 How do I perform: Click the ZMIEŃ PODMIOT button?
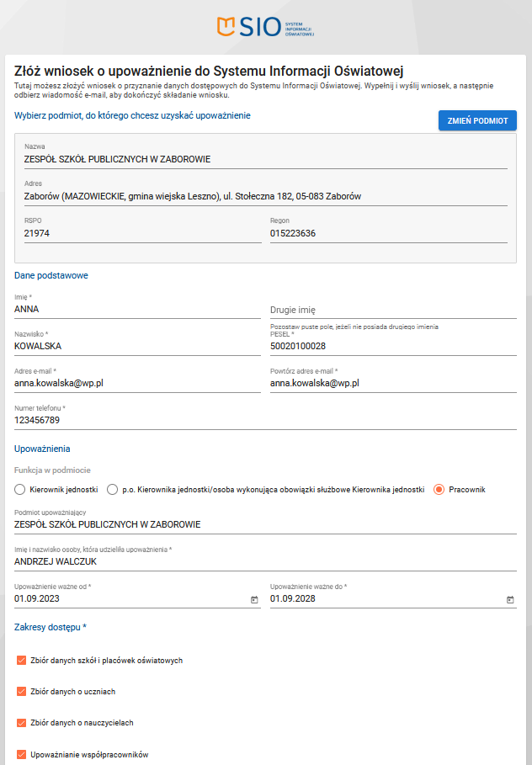pos(477,120)
